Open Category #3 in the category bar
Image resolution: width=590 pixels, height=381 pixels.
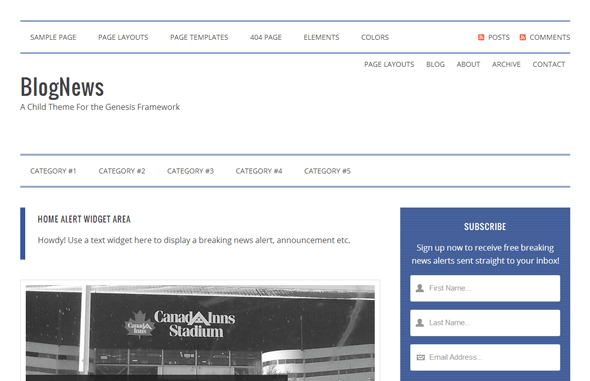tap(190, 171)
